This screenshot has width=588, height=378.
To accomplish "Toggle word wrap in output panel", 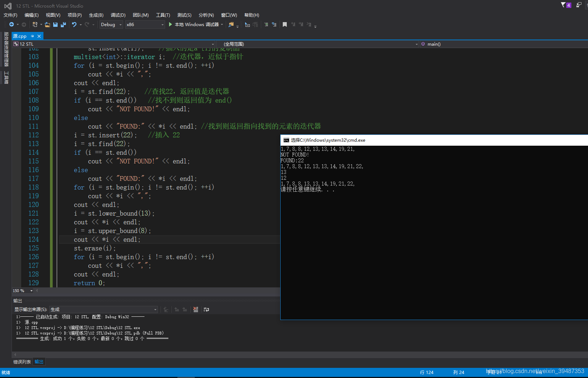I will coord(206,310).
